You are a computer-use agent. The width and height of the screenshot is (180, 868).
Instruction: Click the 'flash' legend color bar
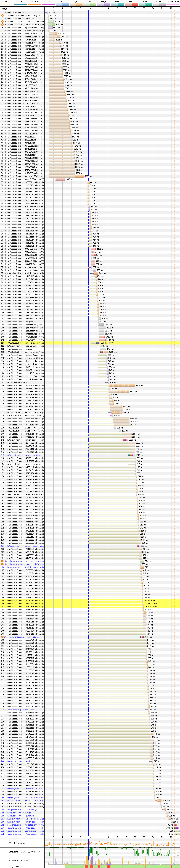[117, 4]
